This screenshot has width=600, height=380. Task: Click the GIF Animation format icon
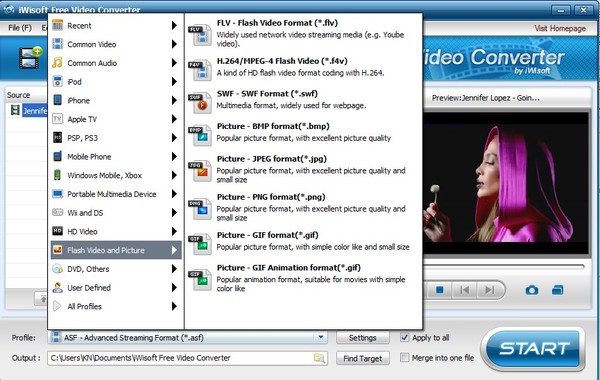click(x=200, y=279)
